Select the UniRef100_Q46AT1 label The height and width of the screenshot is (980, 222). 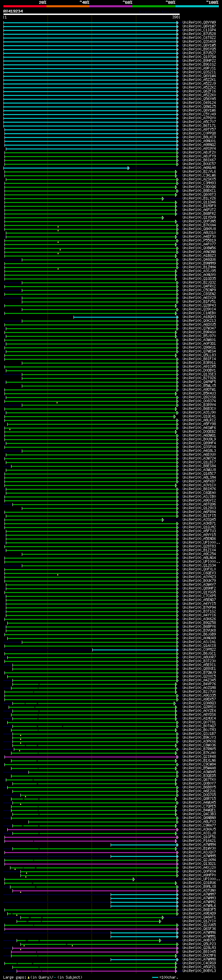pyautogui.click(x=199, y=917)
